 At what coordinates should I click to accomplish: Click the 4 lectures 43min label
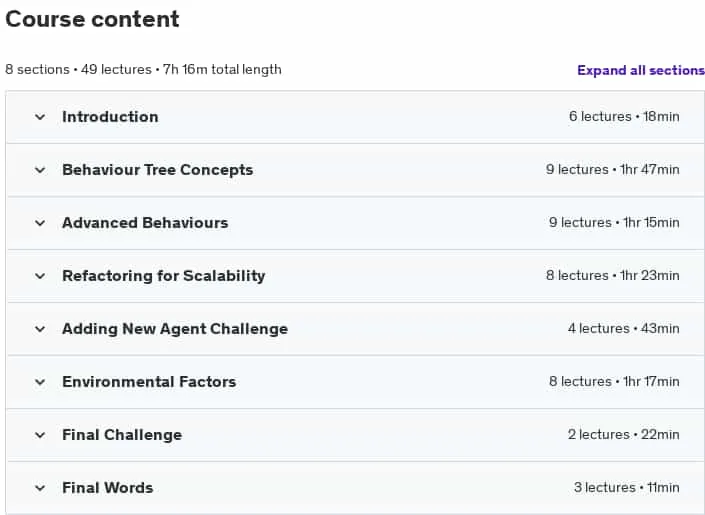coord(623,329)
